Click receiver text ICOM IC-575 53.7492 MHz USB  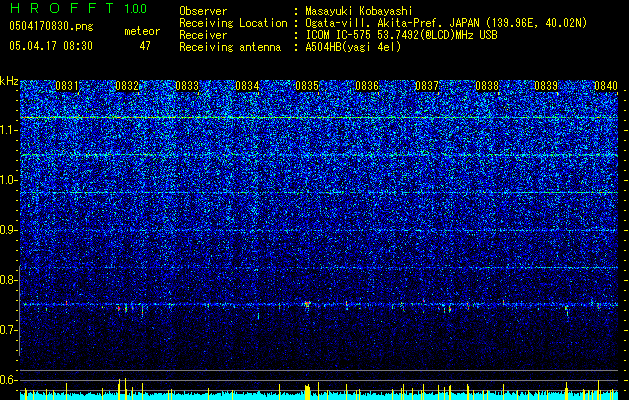[401, 35]
